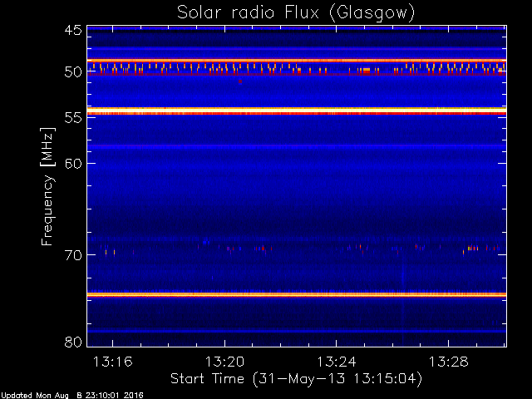Image resolution: width=532 pixels, height=399 pixels.
Task: Click the frequency tick label '55'
Action: [x=73, y=118]
